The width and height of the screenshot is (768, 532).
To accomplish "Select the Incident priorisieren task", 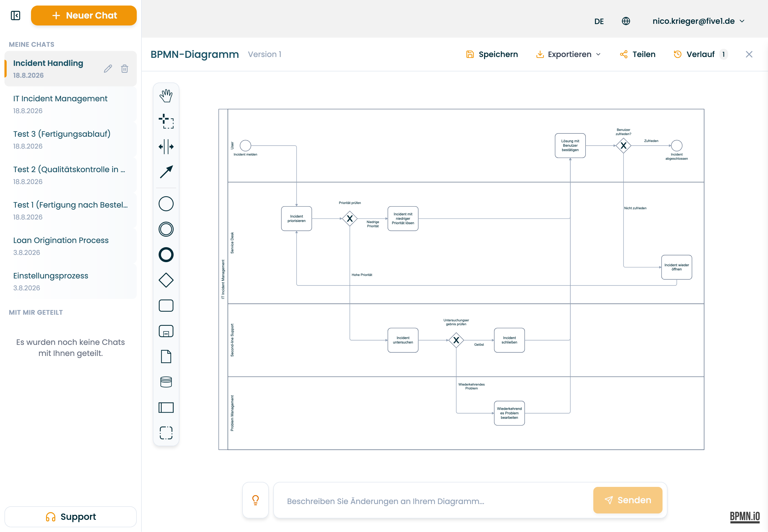I will (x=296, y=219).
